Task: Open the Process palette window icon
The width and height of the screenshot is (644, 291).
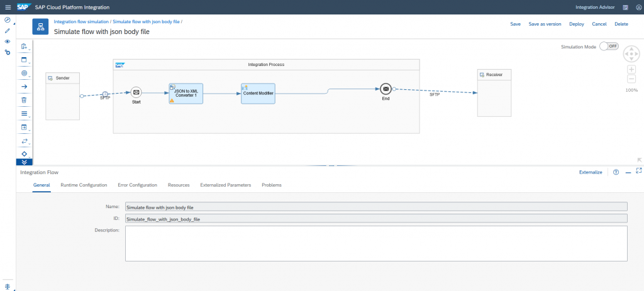Action: pyautogui.click(x=25, y=60)
